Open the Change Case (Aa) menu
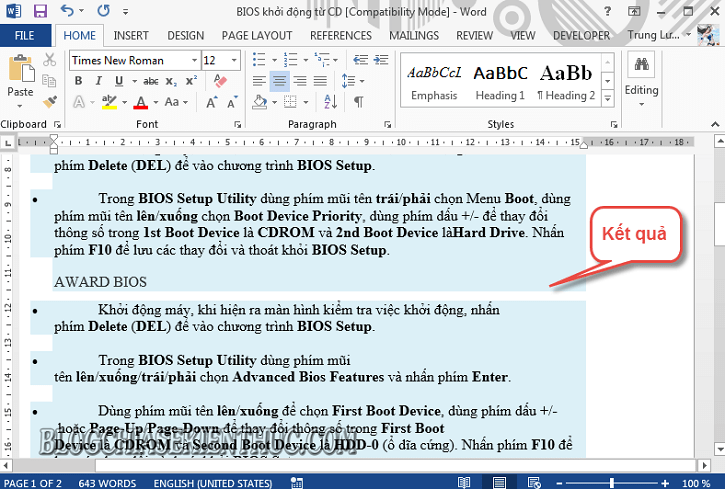Screen dimensions: 725x489 pyautogui.click(x=172, y=102)
